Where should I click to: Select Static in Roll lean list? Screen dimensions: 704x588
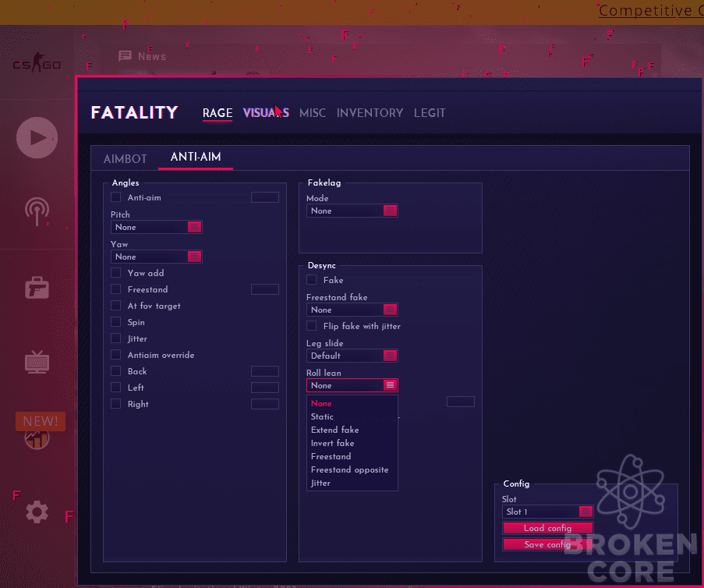coord(322,417)
